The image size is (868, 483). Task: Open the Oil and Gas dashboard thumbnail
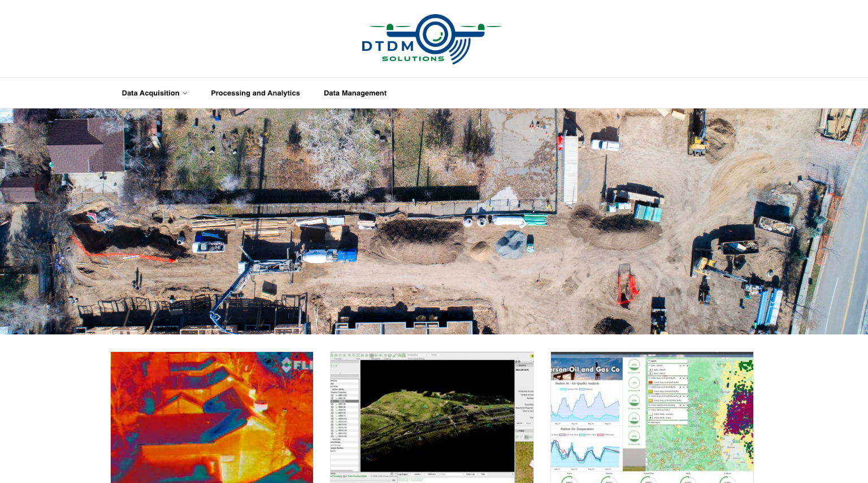point(652,417)
